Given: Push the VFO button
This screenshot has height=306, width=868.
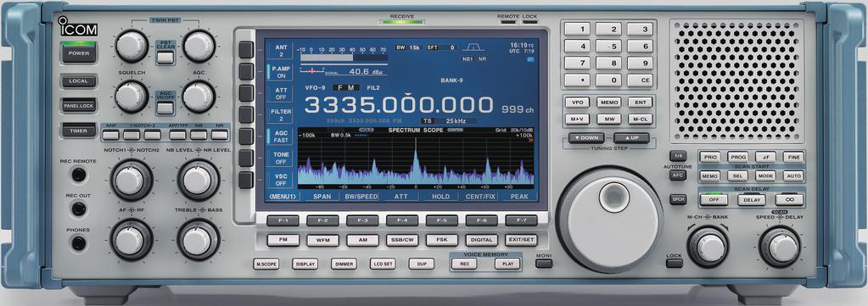Looking at the screenshot, I should [x=577, y=103].
